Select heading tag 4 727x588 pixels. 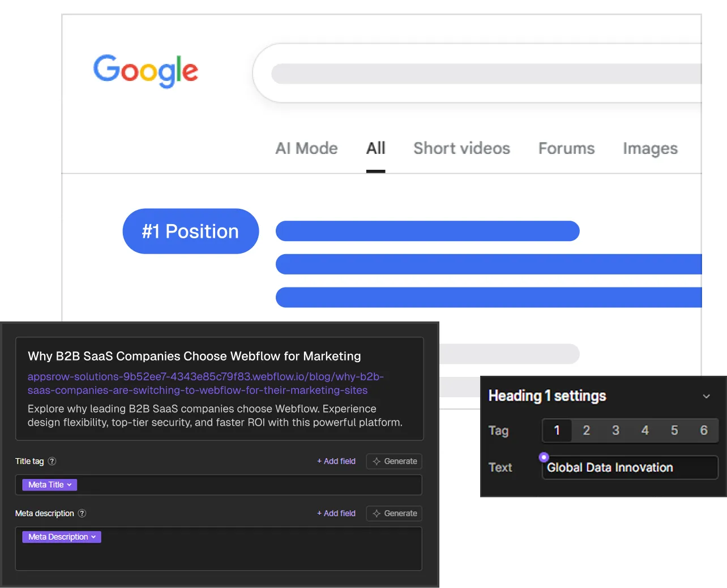click(x=645, y=431)
